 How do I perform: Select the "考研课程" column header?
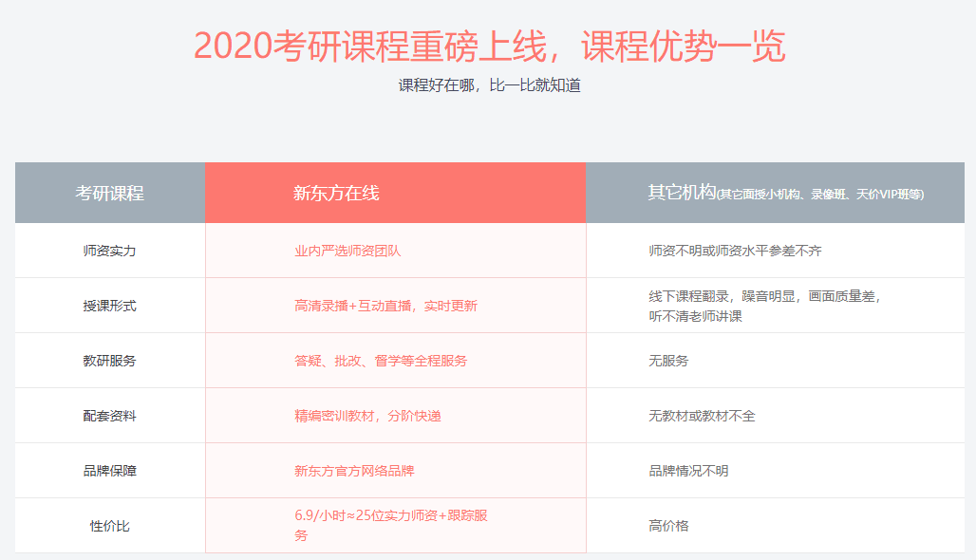(x=109, y=193)
